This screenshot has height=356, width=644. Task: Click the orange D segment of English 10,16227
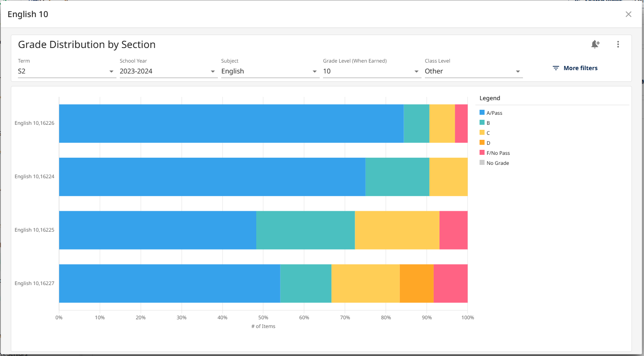pos(417,283)
